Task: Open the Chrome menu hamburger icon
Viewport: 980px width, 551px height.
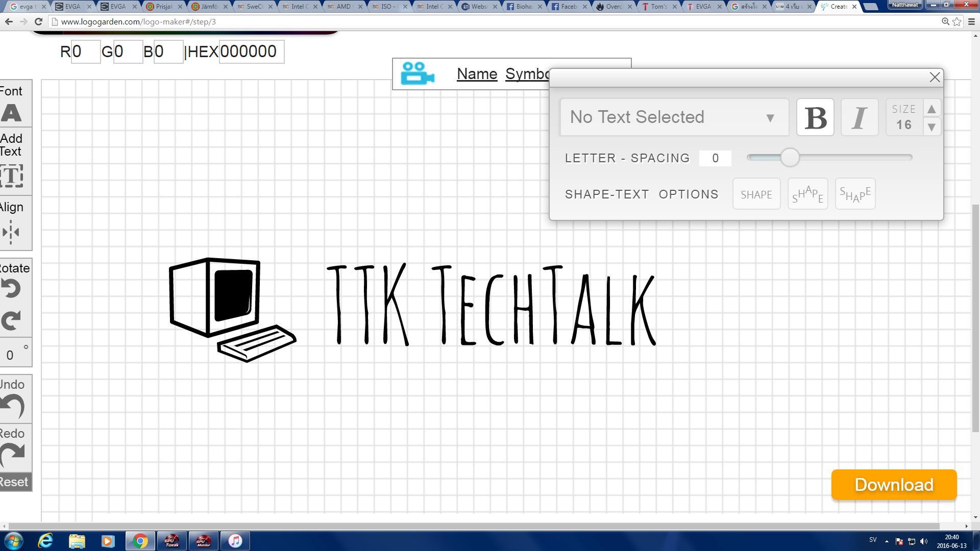Action: 971,21
